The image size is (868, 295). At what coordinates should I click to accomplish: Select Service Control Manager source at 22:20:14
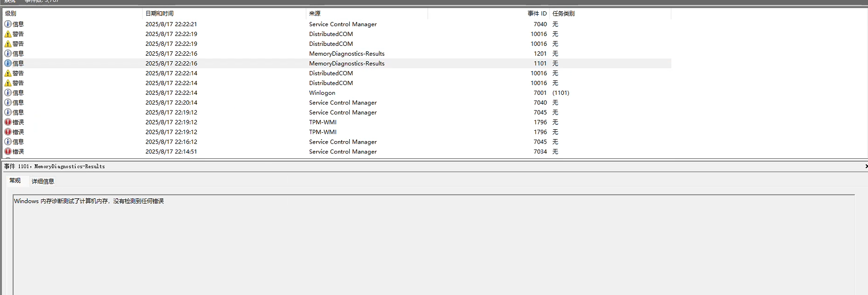tap(343, 103)
